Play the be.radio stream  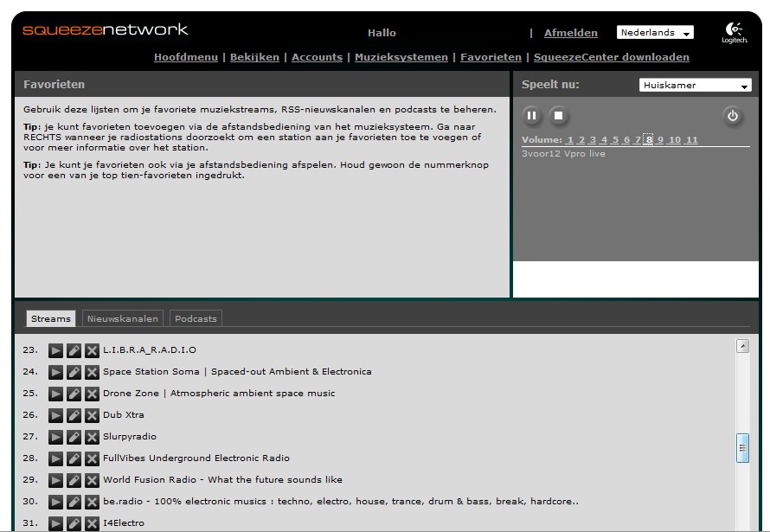[x=55, y=502]
